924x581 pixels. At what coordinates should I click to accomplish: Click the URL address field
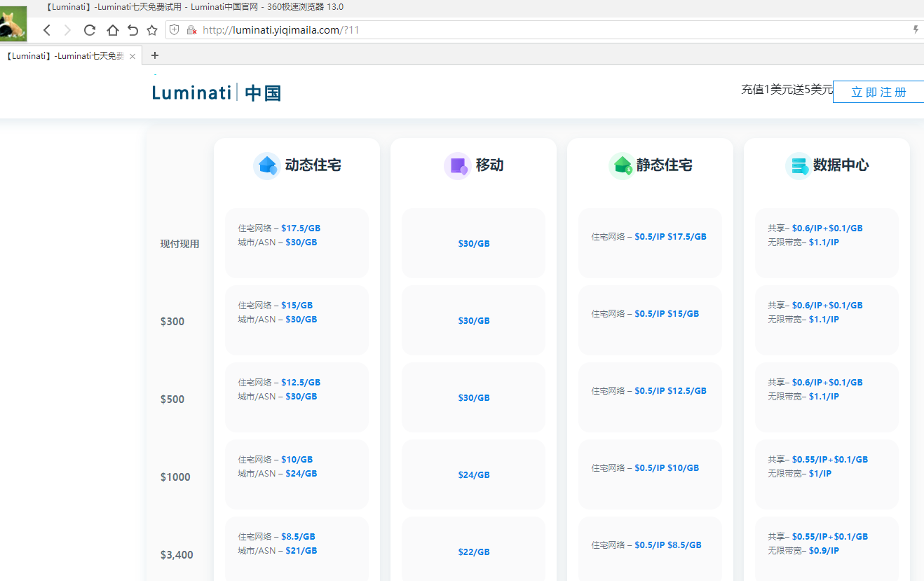(x=491, y=30)
